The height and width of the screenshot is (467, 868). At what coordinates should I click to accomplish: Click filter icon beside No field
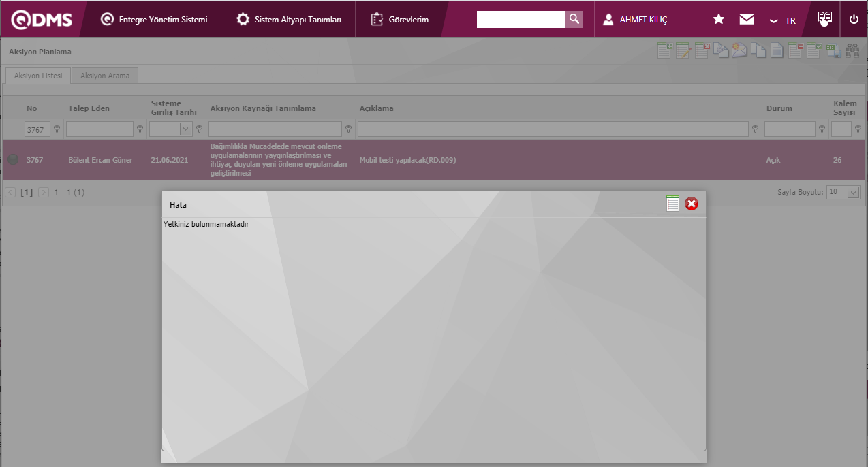point(57,129)
